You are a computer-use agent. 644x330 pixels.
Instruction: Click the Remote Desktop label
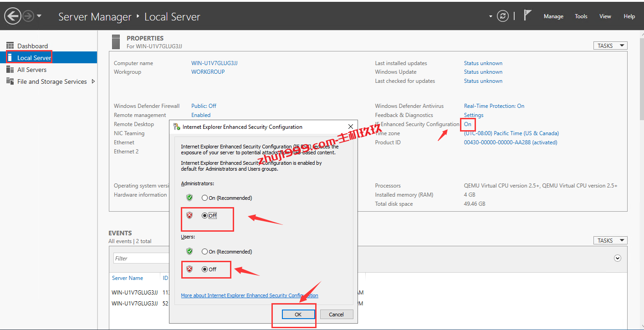(x=134, y=124)
